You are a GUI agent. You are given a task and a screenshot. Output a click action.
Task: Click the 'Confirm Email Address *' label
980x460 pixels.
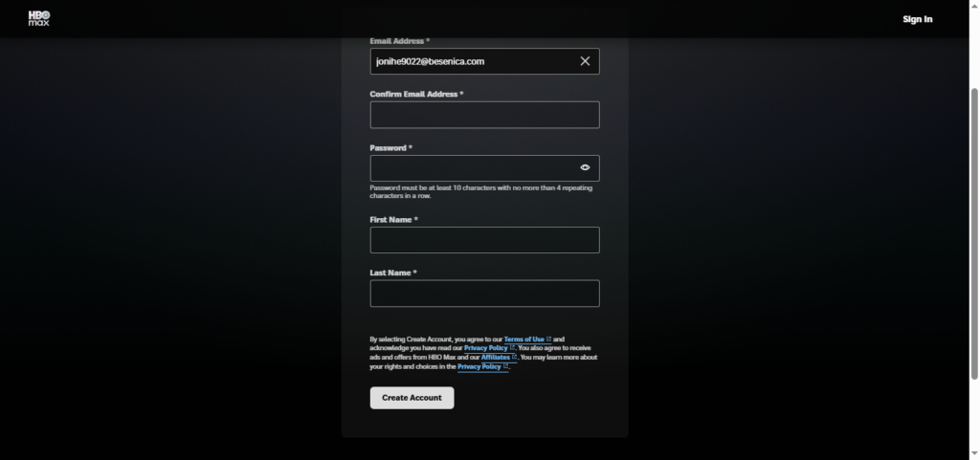tap(416, 95)
